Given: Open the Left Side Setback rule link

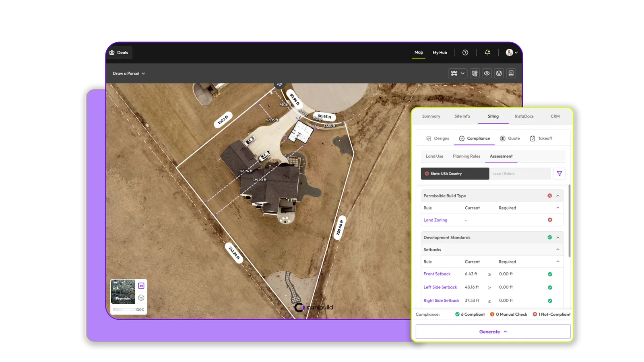Looking at the screenshot, I should point(440,287).
